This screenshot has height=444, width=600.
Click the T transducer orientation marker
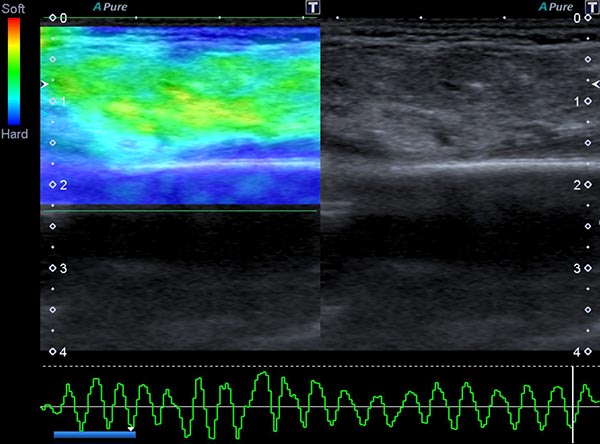click(314, 7)
